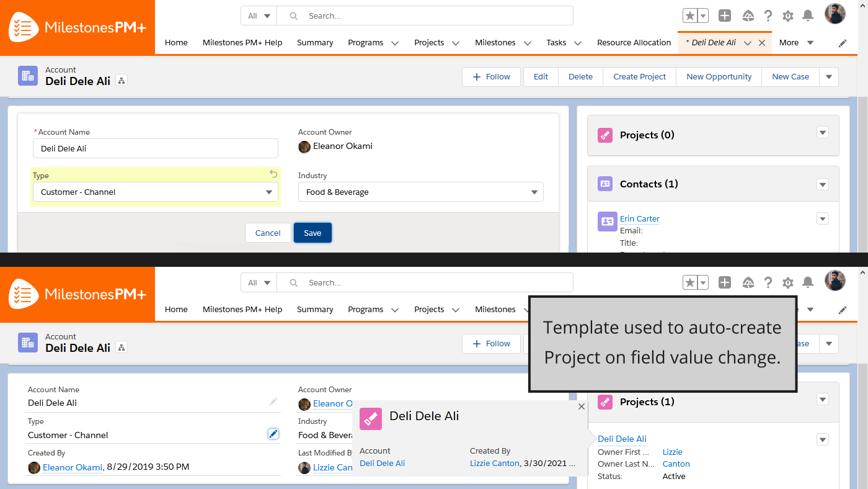
Task: Click the Search box in lower window
Action: click(x=425, y=283)
